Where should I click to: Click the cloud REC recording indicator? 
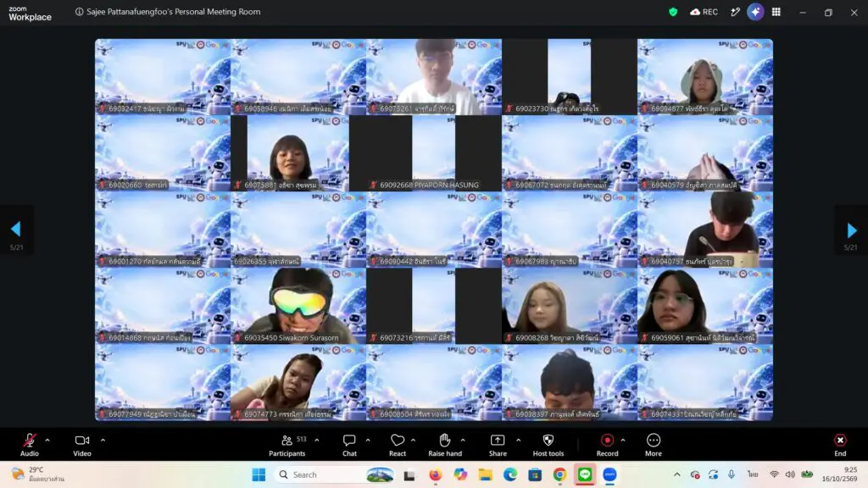(704, 12)
